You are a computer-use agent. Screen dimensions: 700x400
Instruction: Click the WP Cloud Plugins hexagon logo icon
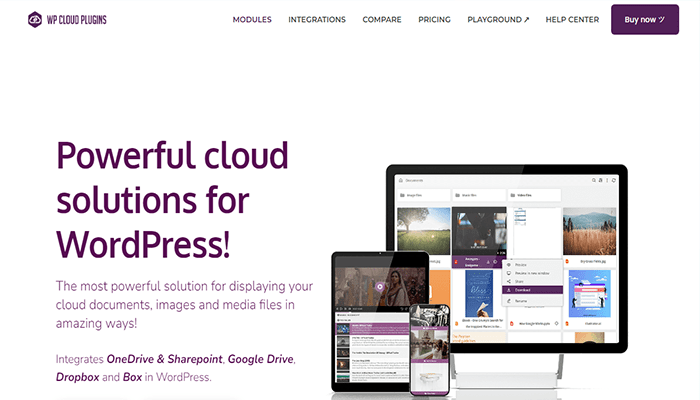[35, 20]
